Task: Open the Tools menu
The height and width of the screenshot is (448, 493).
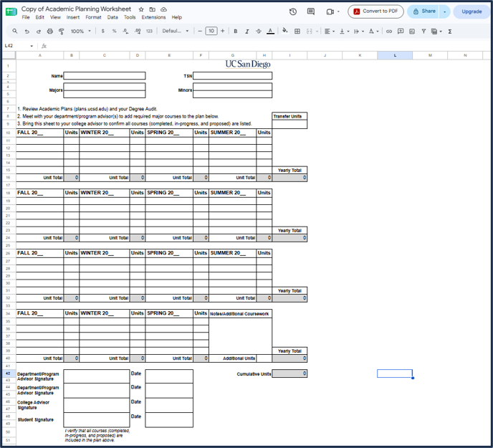Action: [x=130, y=17]
